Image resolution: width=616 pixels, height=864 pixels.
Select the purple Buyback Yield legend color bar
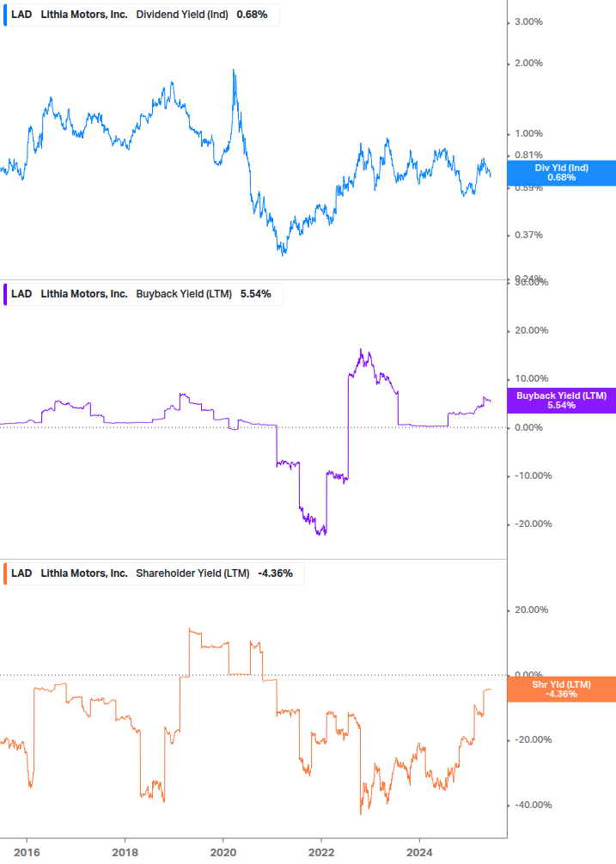coord(5,294)
